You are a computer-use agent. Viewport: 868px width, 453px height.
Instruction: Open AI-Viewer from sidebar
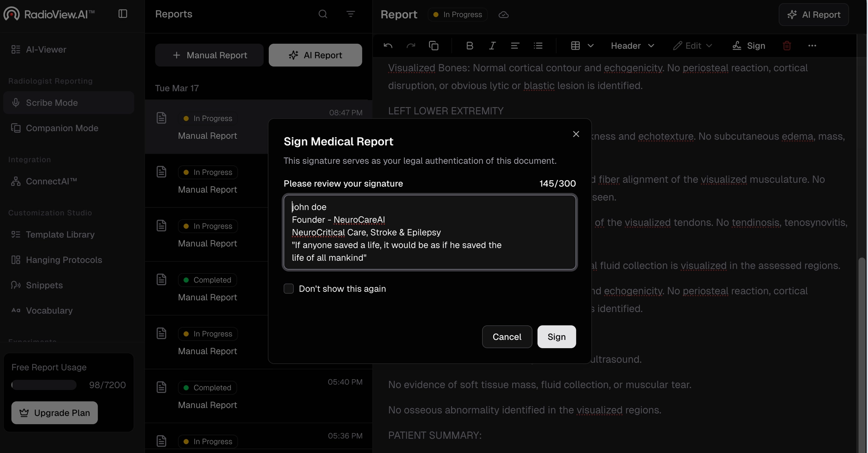click(x=69, y=50)
